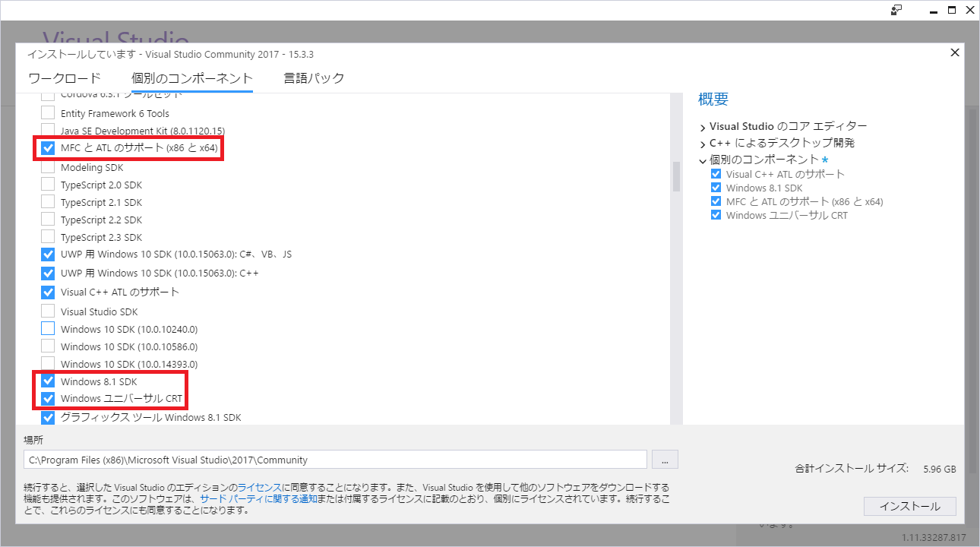Close the installer dialog with the X

[x=955, y=52]
